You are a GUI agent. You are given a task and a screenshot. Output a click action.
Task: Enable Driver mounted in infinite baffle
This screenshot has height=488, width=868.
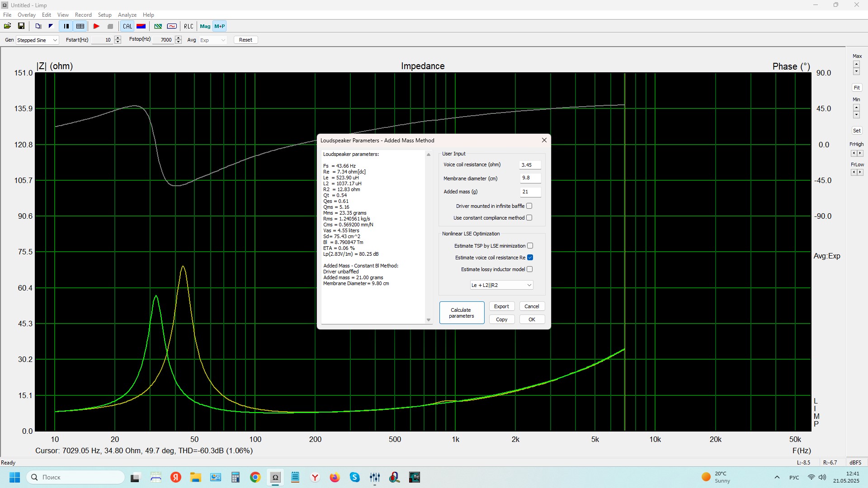(x=529, y=206)
